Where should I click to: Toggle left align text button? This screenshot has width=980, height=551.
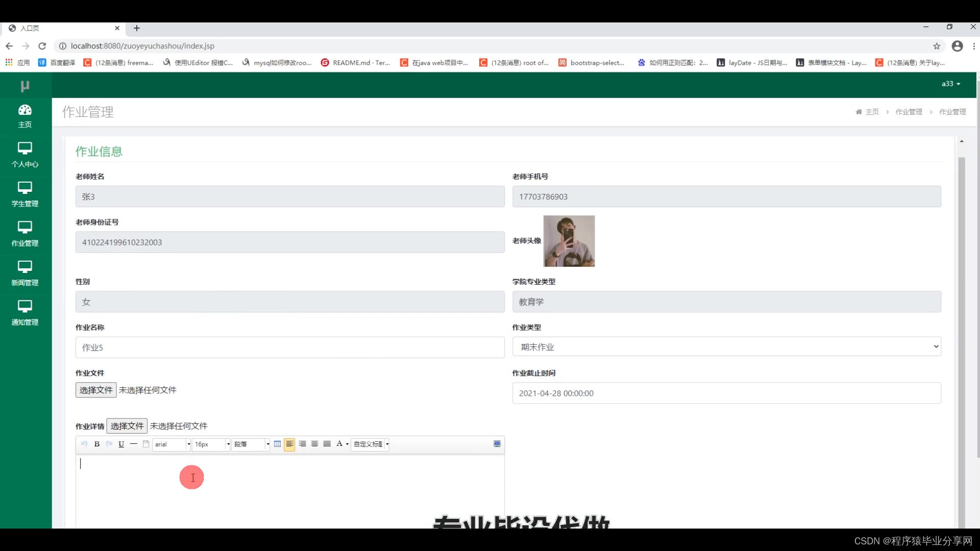289,444
